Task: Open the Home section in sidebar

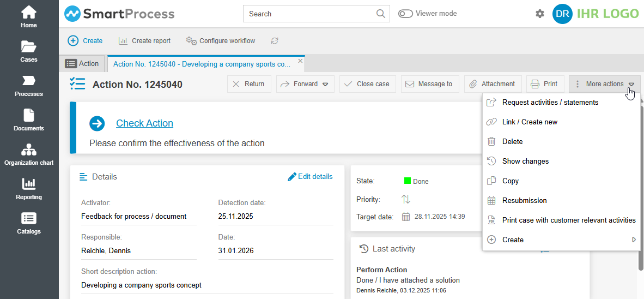Action: tap(29, 17)
